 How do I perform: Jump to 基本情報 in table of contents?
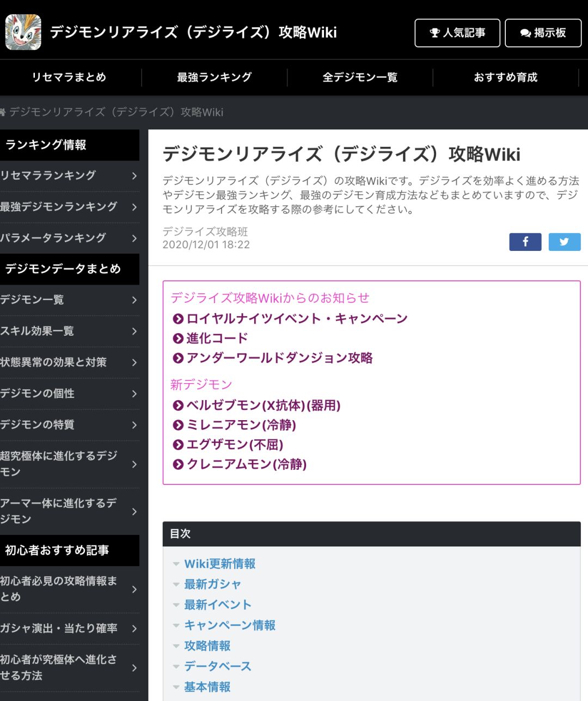click(207, 687)
